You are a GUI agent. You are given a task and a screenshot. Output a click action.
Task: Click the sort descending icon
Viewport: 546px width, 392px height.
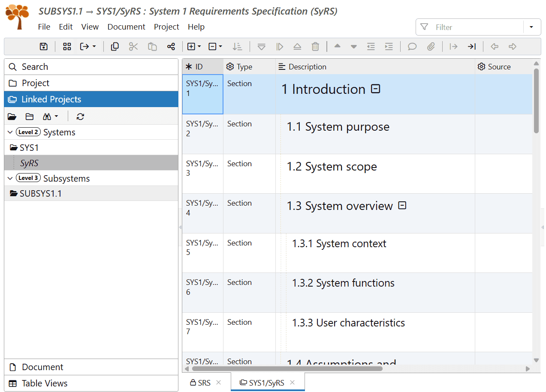click(x=237, y=47)
